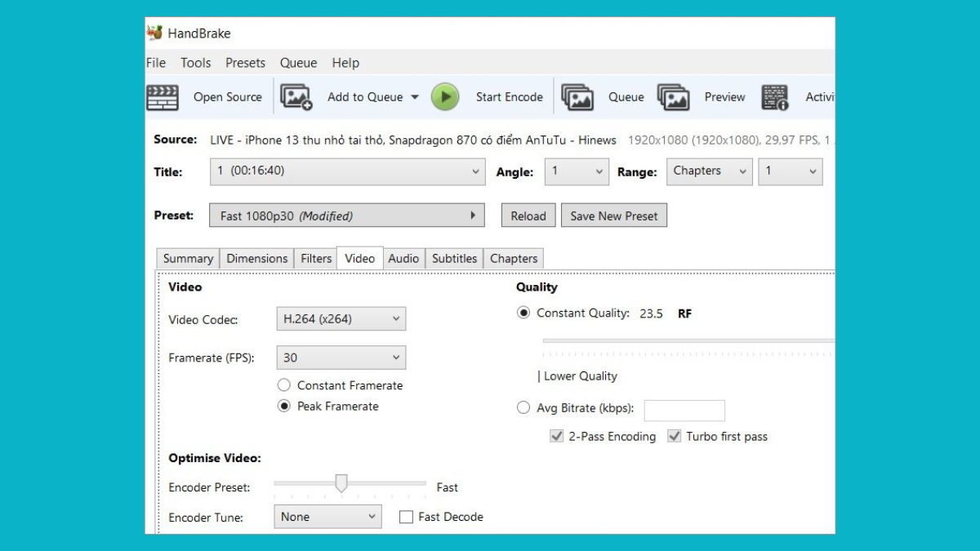Select the Video tab
The image size is (980, 551).
[x=360, y=258]
